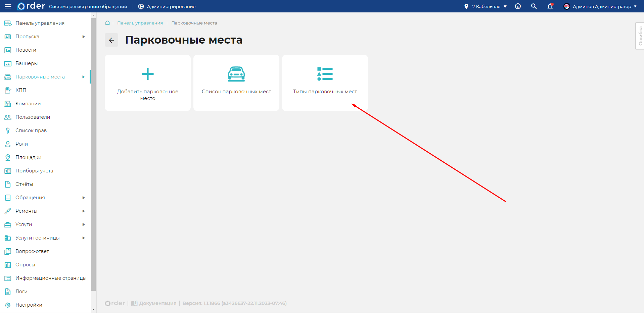644x313 pixels.
Task: Open the 2 Кабельная location dropdown
Action: [x=486, y=6]
